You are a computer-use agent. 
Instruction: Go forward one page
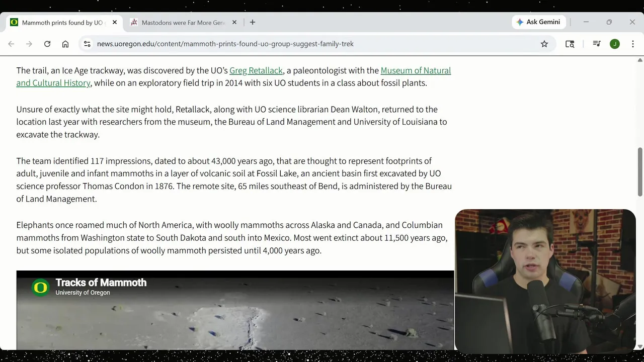(x=29, y=44)
